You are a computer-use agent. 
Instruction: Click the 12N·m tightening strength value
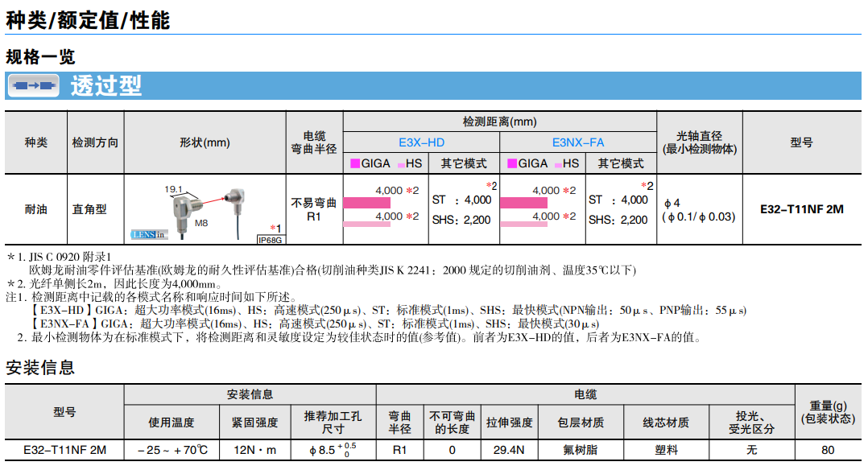254,450
